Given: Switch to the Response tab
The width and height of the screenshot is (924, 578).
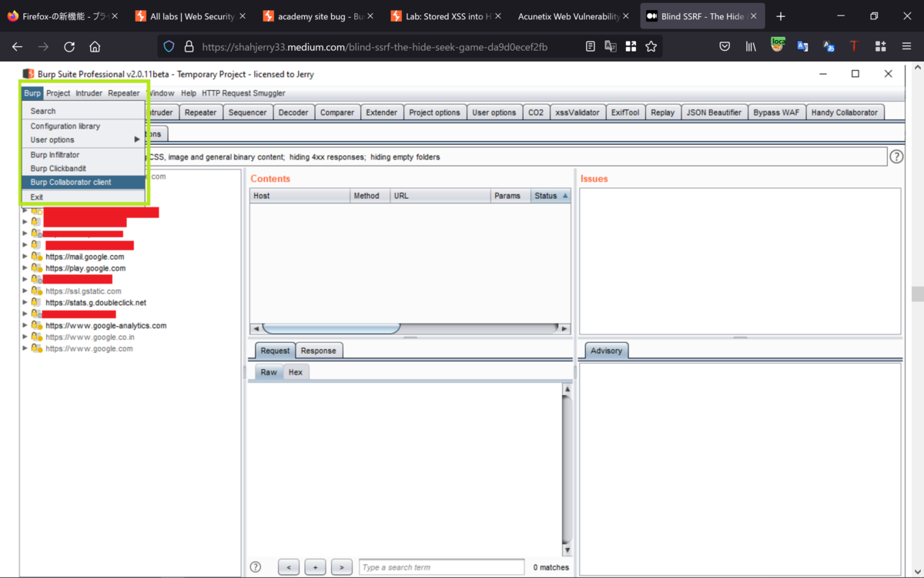Looking at the screenshot, I should (x=319, y=351).
